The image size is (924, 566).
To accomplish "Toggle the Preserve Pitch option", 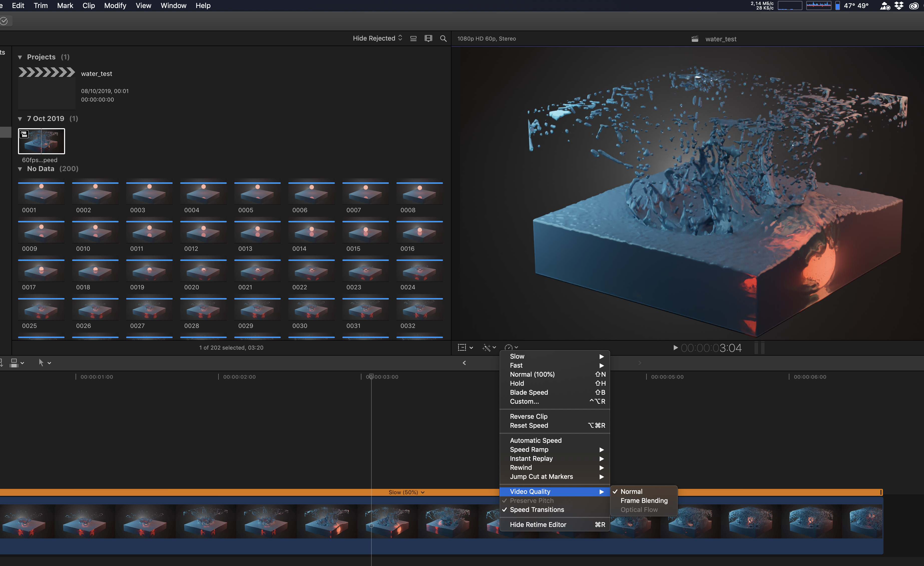I will click(555, 500).
